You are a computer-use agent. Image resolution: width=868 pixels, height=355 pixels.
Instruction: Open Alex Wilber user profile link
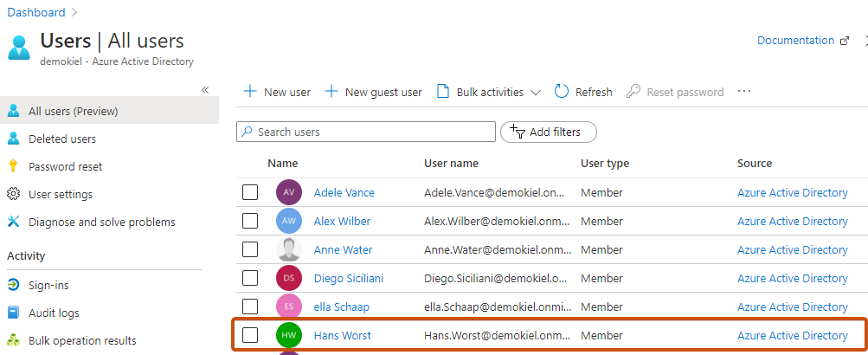point(342,221)
